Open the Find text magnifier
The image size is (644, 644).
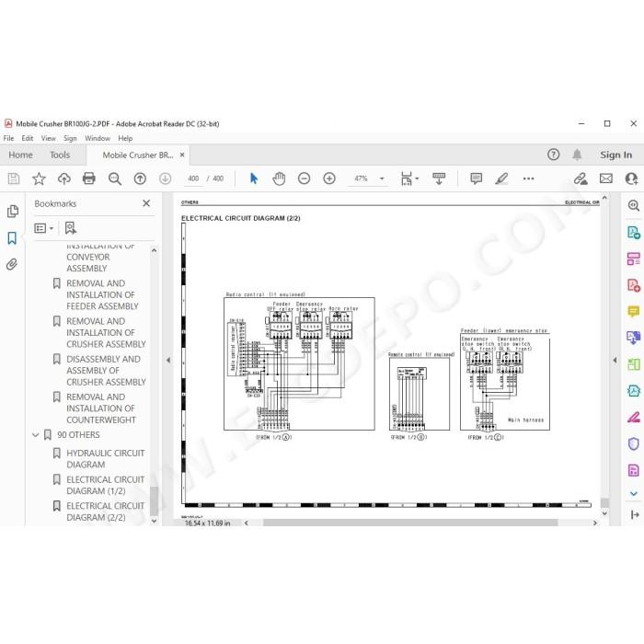[115, 178]
